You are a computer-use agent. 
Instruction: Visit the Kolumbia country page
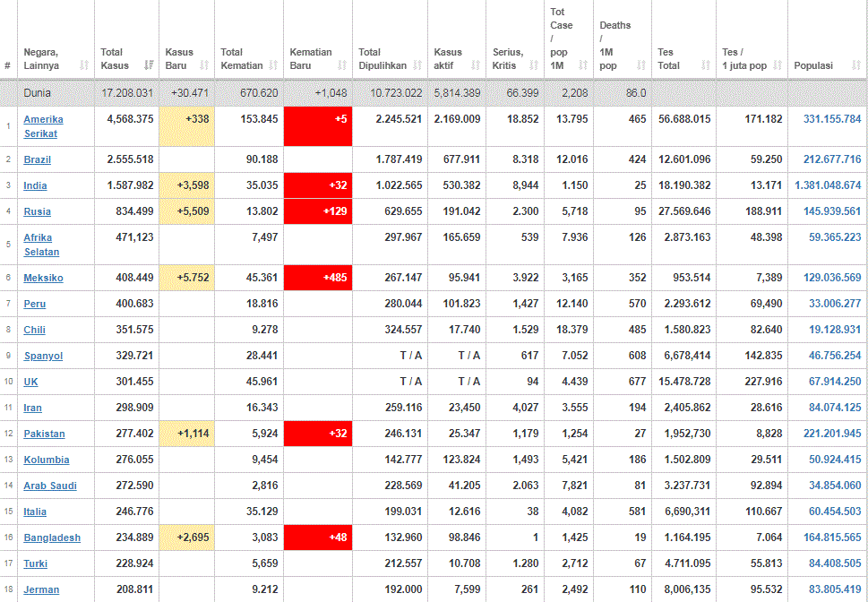[47, 460]
